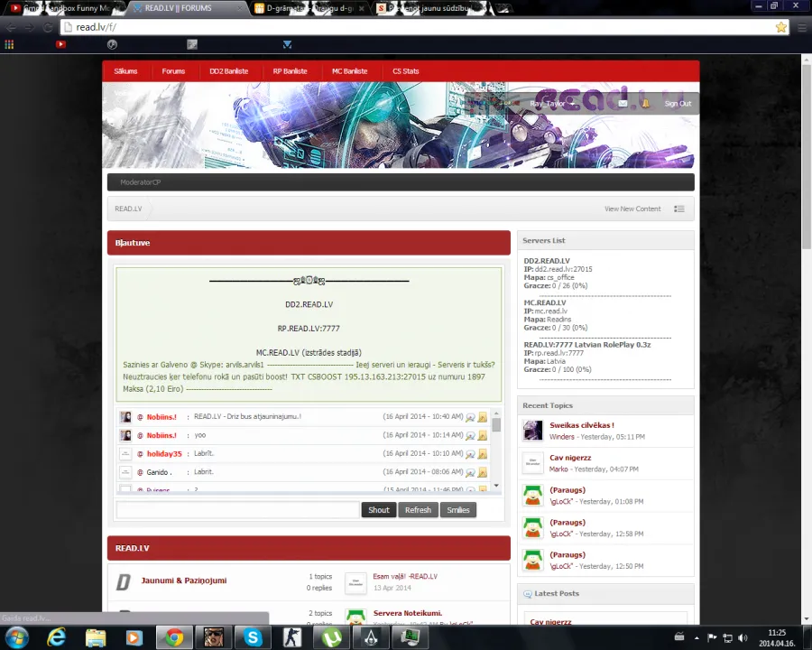Click the avatar beside the 01:08 PM (Paraugs) topic
Viewport: 812px width, 650px height.
pyautogui.click(x=533, y=496)
